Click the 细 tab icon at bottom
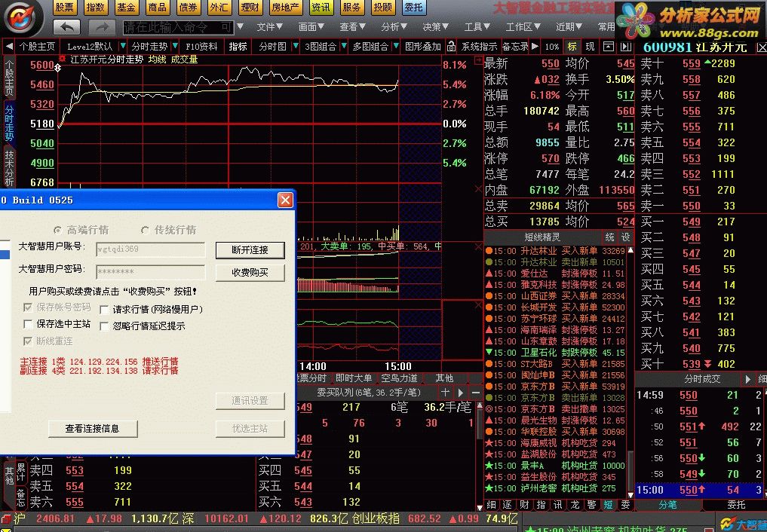The image size is (767, 532). point(492,505)
